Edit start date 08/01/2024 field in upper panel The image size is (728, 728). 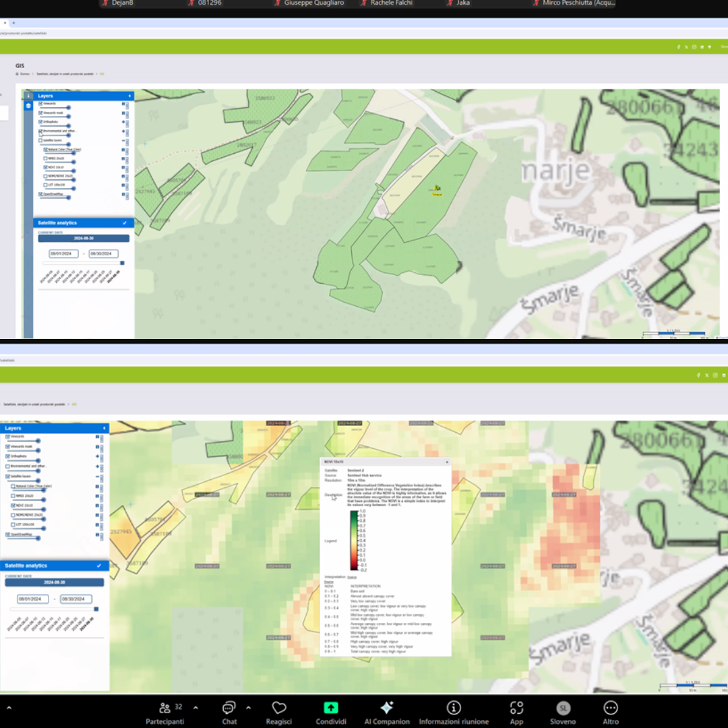63,253
